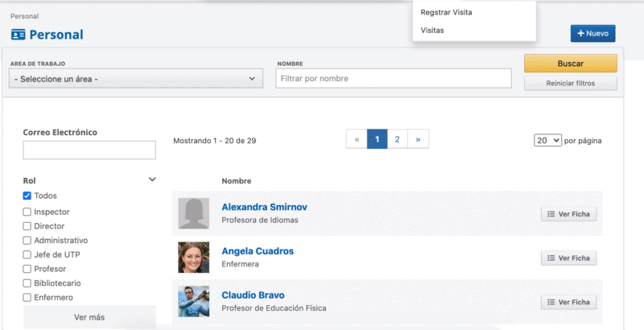Check the Profesor role filter
This screenshot has width=644, height=330.
click(x=27, y=269)
